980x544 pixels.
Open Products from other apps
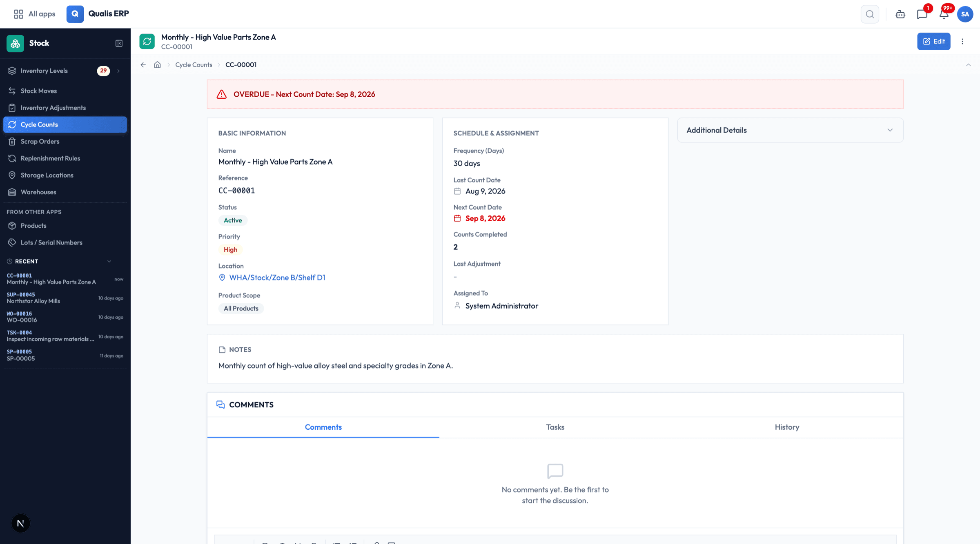pyautogui.click(x=65, y=226)
